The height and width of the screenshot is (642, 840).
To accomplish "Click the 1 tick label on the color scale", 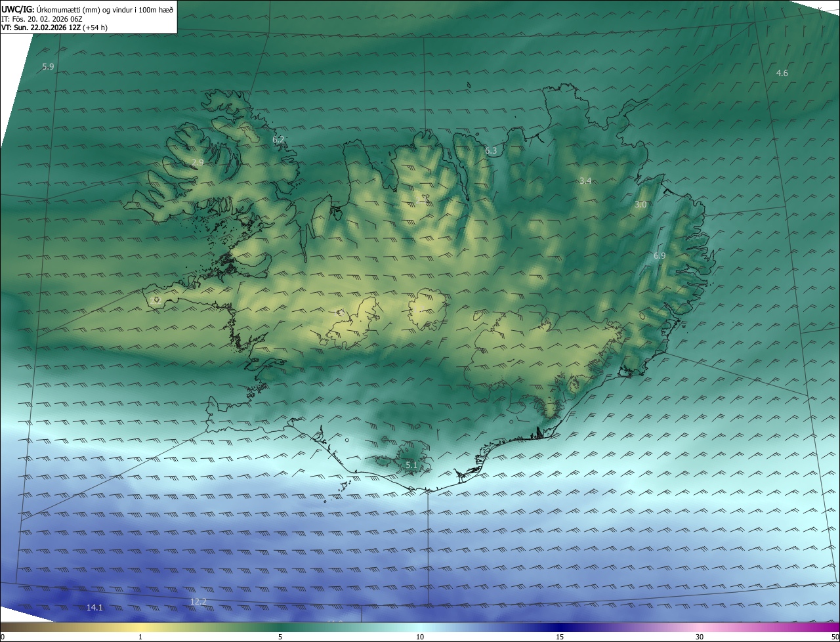I will (x=140, y=637).
